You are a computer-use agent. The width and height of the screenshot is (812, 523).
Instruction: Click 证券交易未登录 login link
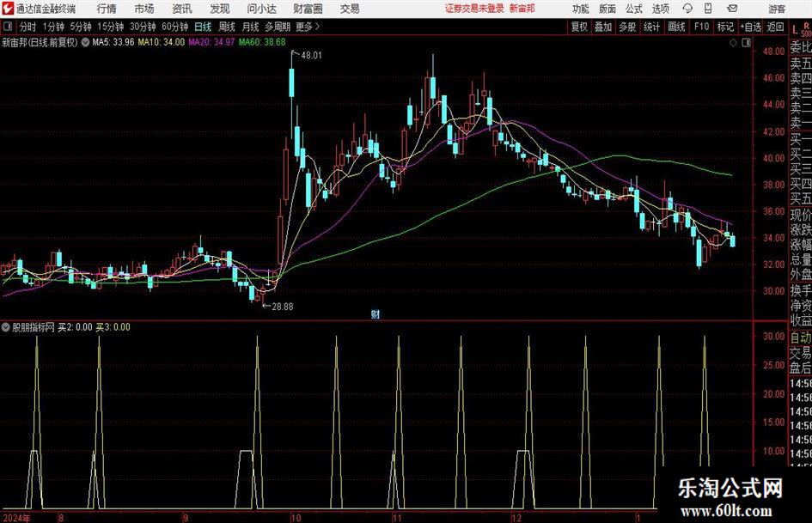pos(473,9)
